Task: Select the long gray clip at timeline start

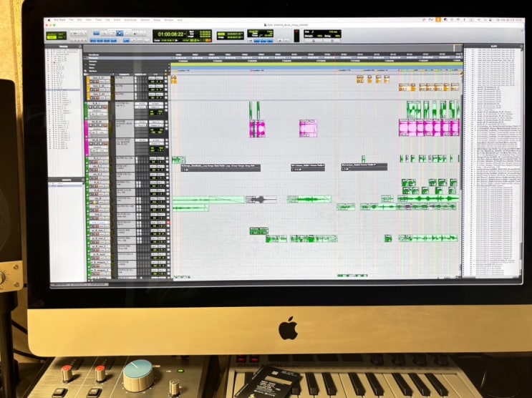Action: tap(221, 168)
